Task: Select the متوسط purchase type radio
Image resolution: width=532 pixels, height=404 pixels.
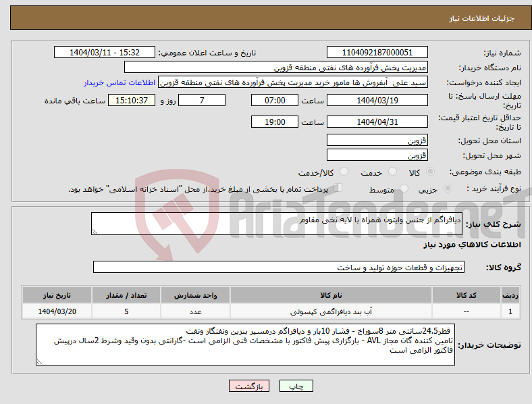Action: click(404, 188)
